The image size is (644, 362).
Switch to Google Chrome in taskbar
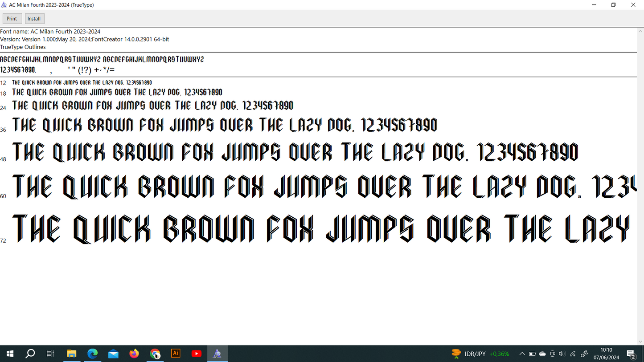click(155, 354)
